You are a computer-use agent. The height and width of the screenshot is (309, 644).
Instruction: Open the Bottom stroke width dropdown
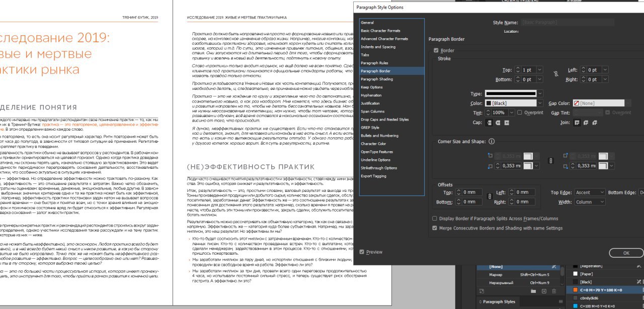[x=541, y=79]
